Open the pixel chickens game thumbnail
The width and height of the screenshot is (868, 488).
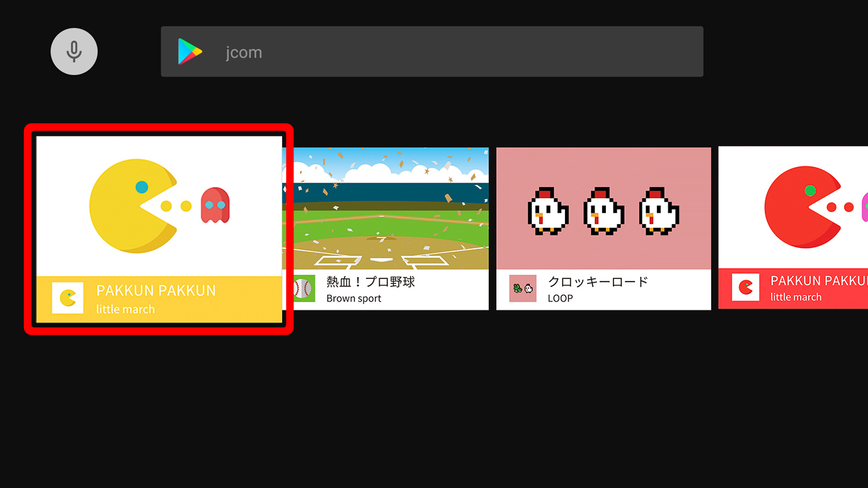pos(603,208)
